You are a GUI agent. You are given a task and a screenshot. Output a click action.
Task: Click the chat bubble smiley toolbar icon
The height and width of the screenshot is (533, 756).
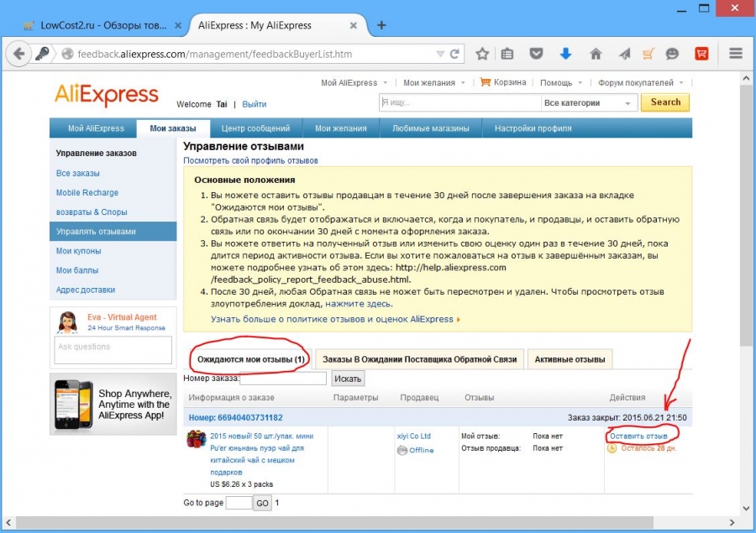pyautogui.click(x=672, y=54)
